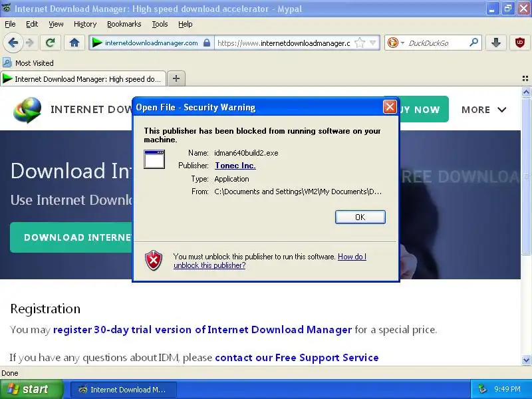
Task: Open 'contact our Free Support Service' link
Action: pyautogui.click(x=297, y=358)
